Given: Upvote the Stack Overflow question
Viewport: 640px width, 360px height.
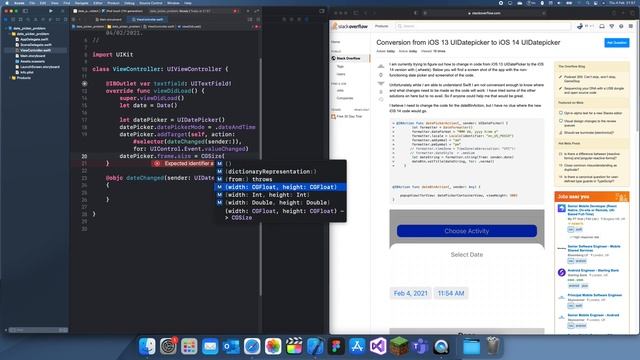Looking at the screenshot, I should pos(381,66).
